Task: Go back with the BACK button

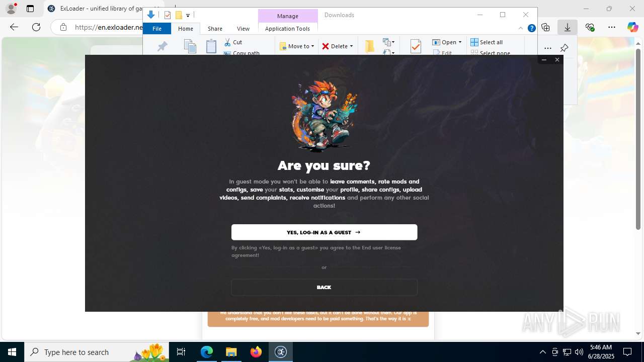Action: pos(324,287)
